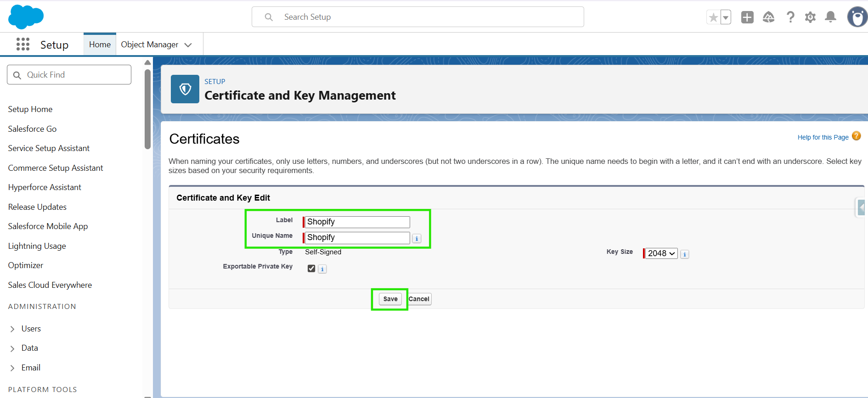
Task: Open the Trailhead guidance icon
Action: (x=768, y=17)
